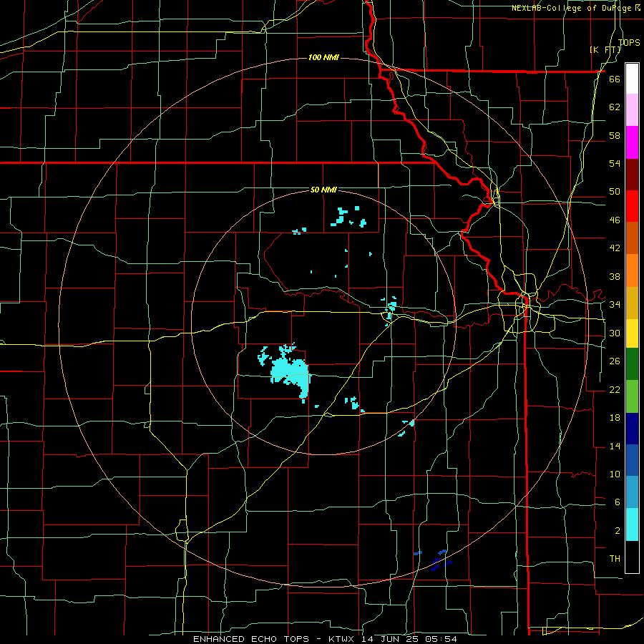The height and width of the screenshot is (644, 644).
Task: Click the legend value 30
Action: (x=615, y=333)
